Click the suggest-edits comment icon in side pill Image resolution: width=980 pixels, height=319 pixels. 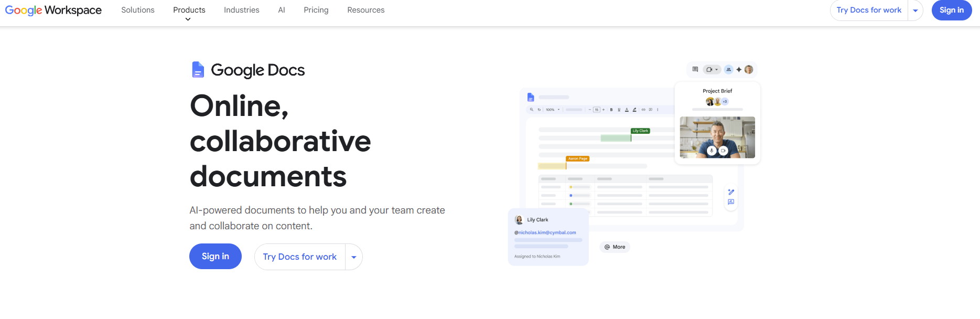(x=731, y=202)
